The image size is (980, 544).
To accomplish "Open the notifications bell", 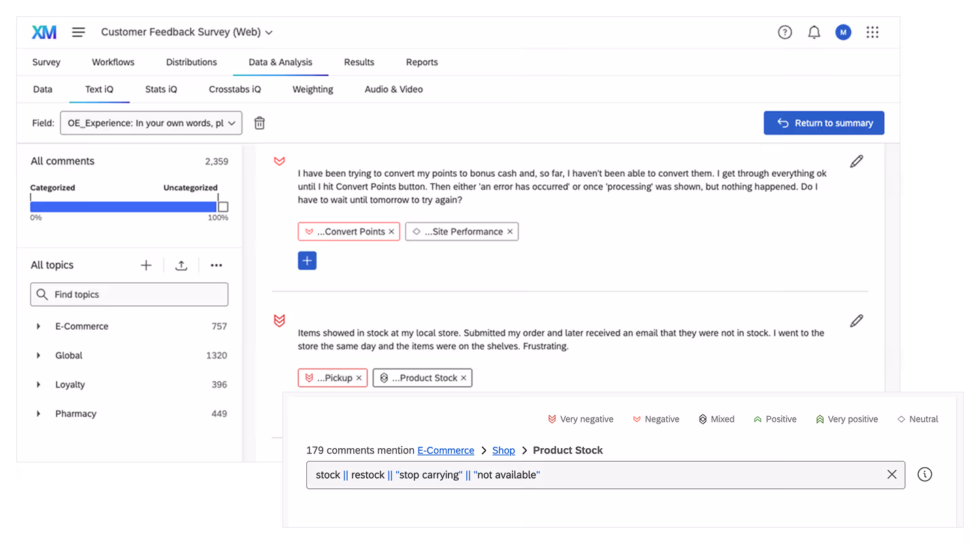I will click(x=814, y=32).
